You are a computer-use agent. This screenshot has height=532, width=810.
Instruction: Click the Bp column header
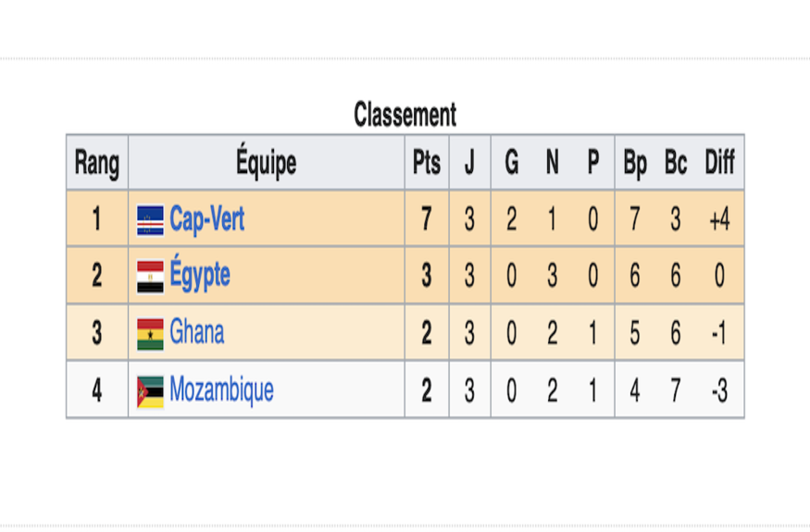pos(635,163)
